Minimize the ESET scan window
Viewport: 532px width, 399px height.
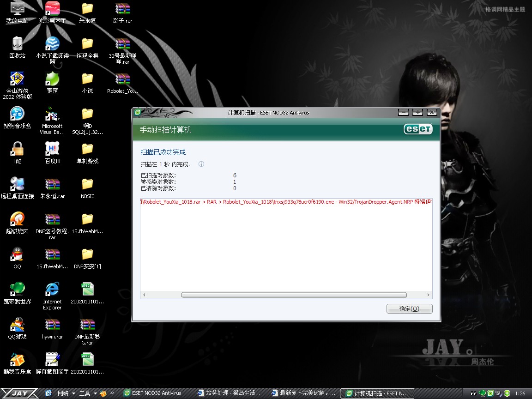click(403, 112)
